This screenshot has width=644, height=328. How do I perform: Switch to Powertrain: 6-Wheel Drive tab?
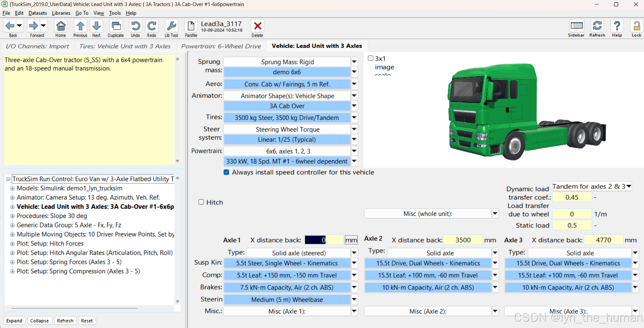click(x=221, y=46)
